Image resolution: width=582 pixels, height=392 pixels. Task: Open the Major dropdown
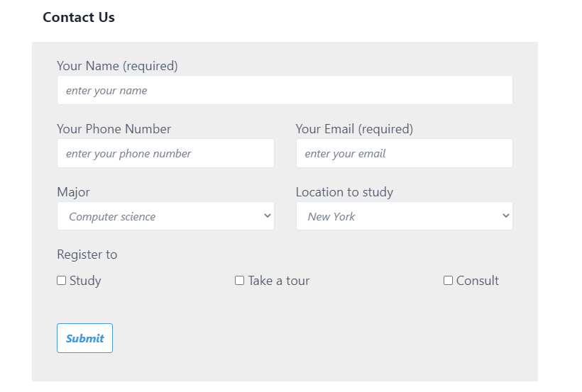[x=165, y=216]
